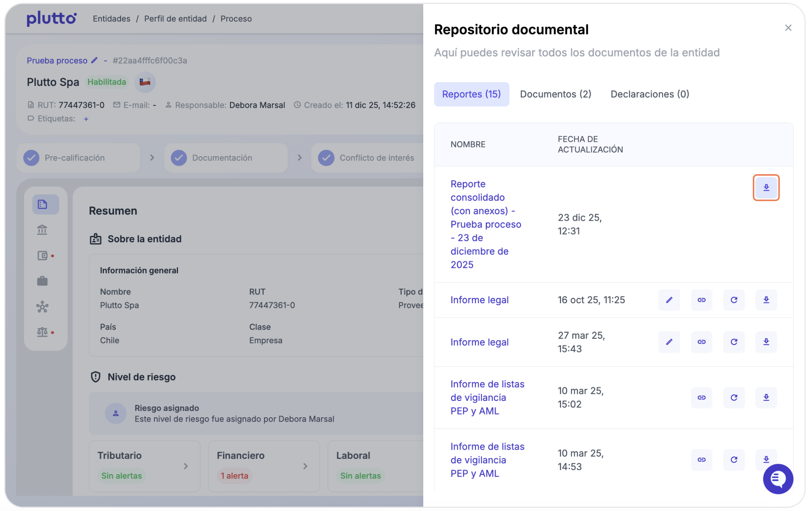This screenshot has height=511, width=812.
Task: Download the 27 mar Informe legal
Action: (x=766, y=342)
